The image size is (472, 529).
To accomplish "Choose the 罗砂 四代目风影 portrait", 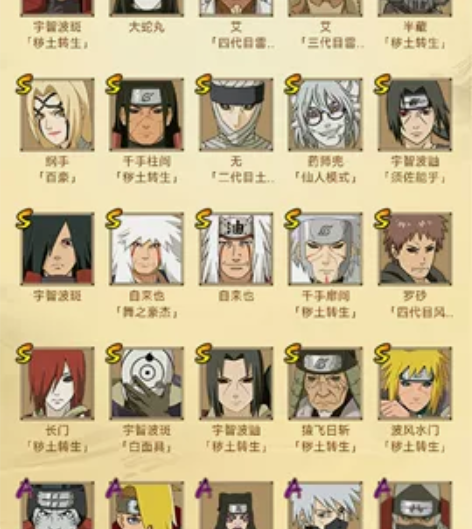I will [x=415, y=249].
